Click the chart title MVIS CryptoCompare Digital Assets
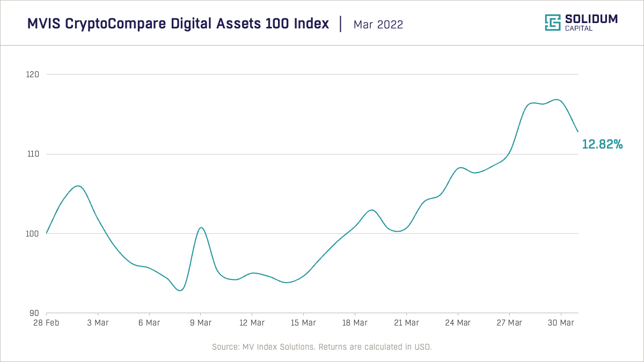 click(178, 24)
